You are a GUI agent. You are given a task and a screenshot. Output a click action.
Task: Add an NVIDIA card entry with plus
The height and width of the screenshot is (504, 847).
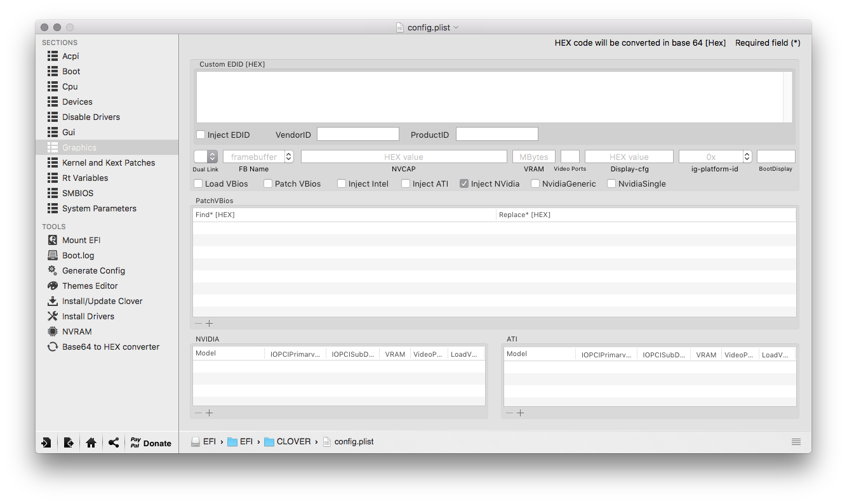[210, 413]
